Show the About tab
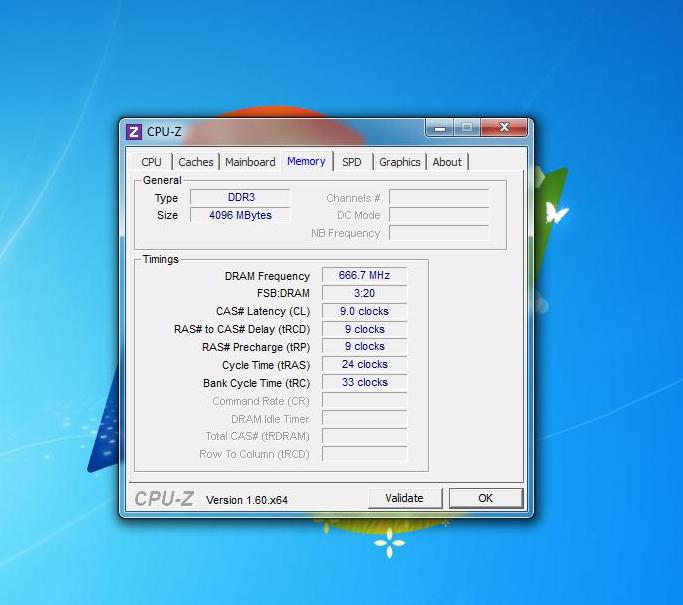The width and height of the screenshot is (683, 605). click(x=447, y=162)
